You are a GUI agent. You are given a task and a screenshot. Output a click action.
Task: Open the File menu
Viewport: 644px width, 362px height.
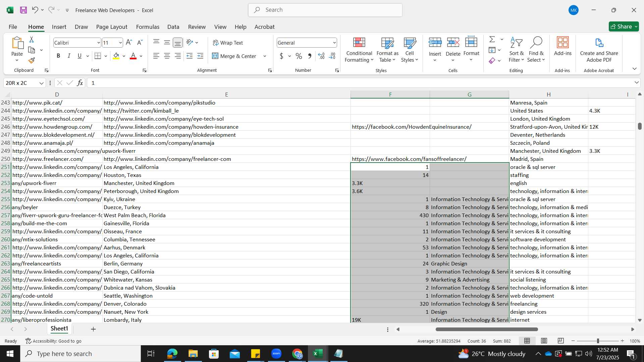click(x=13, y=27)
